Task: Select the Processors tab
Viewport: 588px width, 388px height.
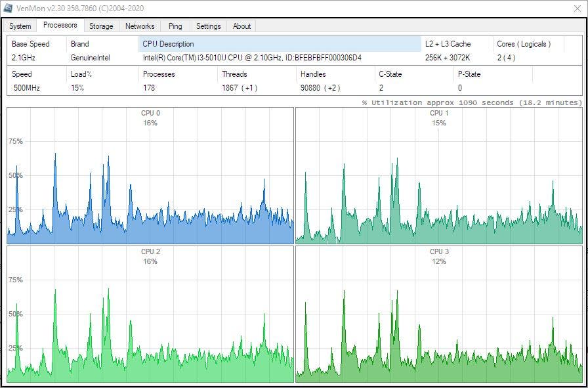Action: tap(60, 25)
